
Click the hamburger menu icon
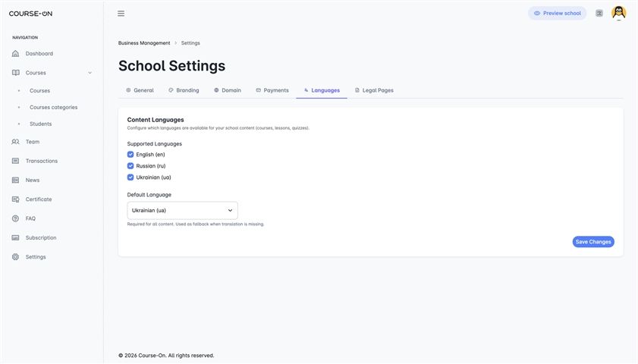coord(121,14)
